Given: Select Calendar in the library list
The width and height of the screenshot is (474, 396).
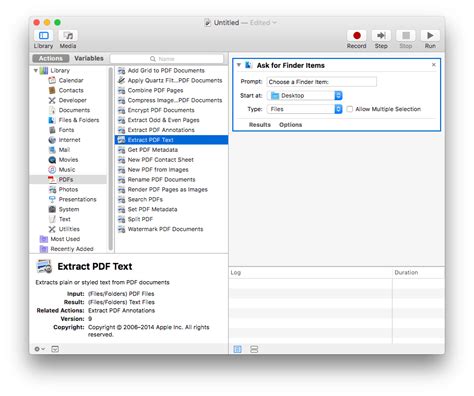Looking at the screenshot, I should click(x=71, y=80).
